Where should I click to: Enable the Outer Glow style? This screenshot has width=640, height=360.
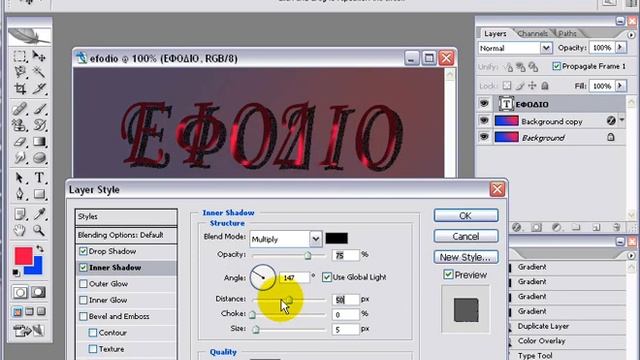[x=83, y=284]
